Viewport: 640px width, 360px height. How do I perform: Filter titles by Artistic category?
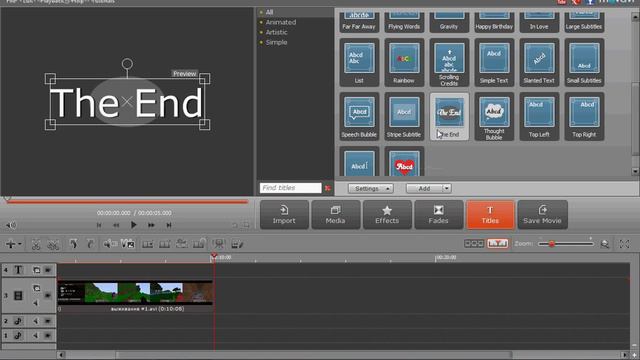pyautogui.click(x=276, y=32)
